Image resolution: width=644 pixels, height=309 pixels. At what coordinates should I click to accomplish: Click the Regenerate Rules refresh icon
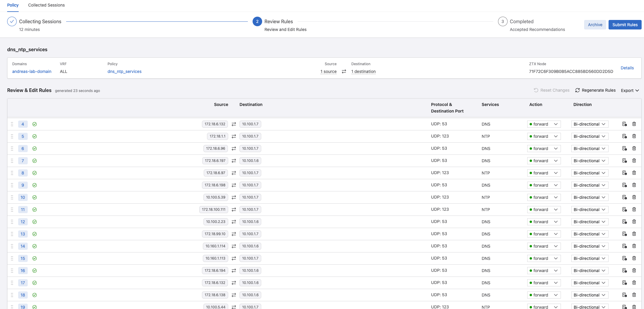[x=577, y=90]
